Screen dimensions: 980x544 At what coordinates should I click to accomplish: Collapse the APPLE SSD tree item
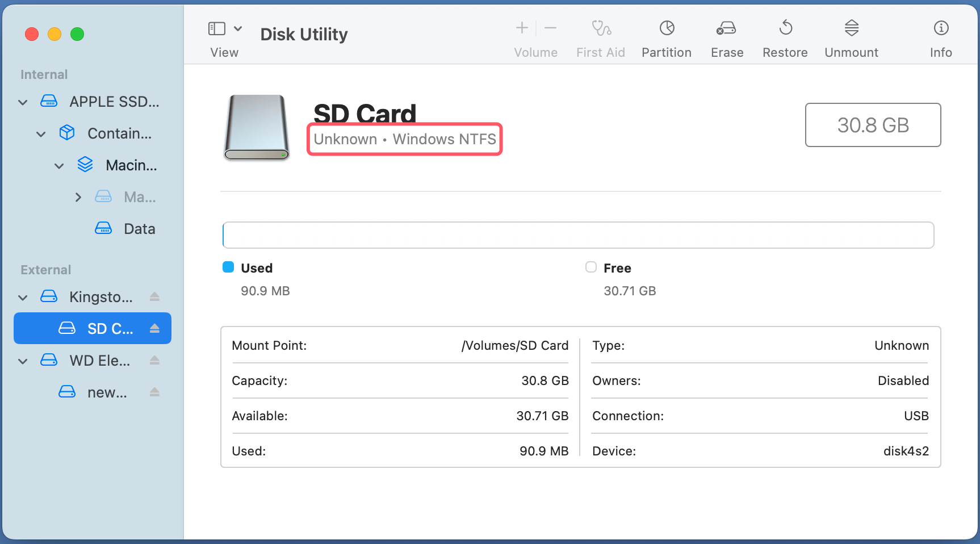coord(23,102)
